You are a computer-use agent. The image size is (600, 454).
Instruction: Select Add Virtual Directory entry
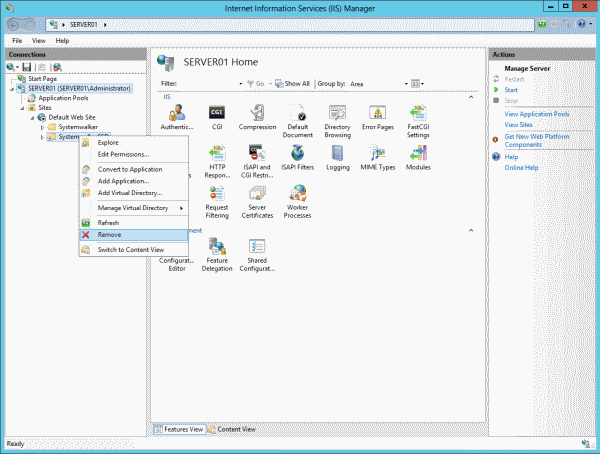point(134,193)
